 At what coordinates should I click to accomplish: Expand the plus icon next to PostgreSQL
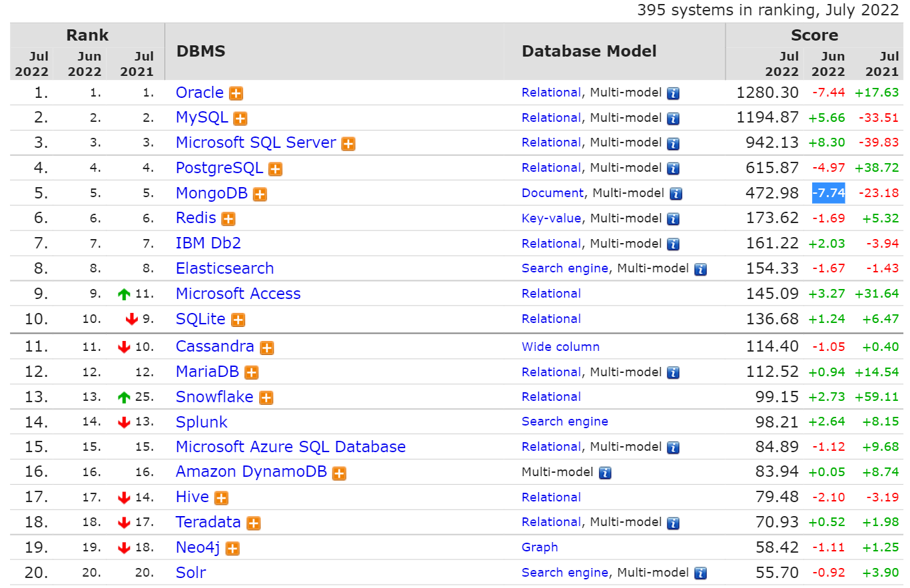tap(276, 168)
